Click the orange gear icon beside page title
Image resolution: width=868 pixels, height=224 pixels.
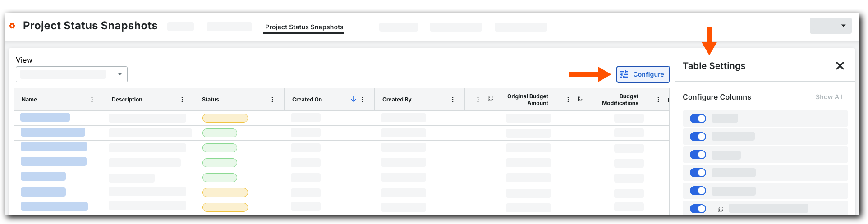coord(12,26)
